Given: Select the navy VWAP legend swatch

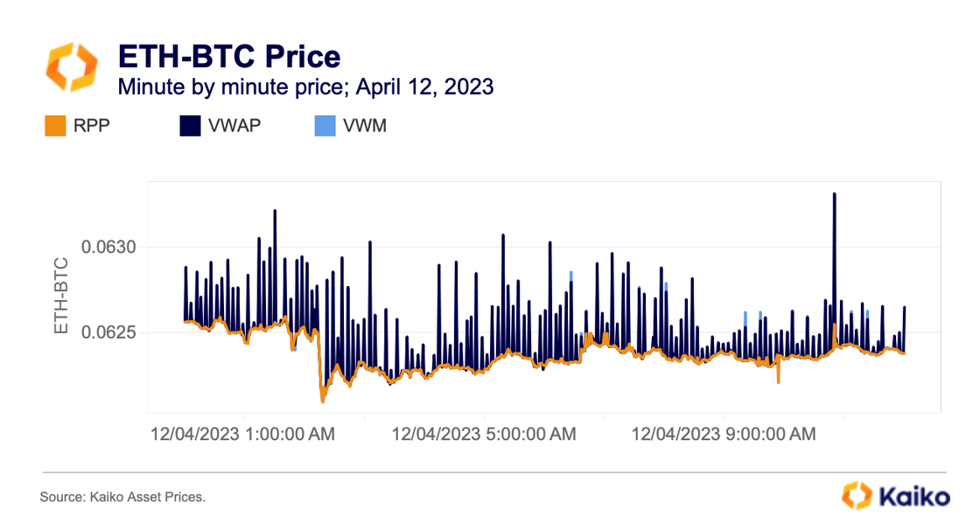Looking at the screenshot, I should coord(191,126).
